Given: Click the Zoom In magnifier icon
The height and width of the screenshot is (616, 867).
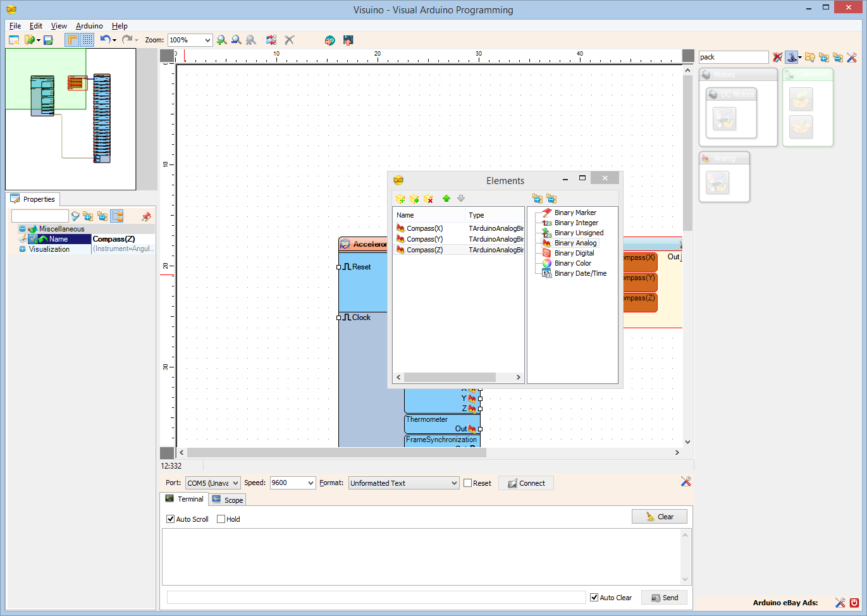Looking at the screenshot, I should pos(221,40).
